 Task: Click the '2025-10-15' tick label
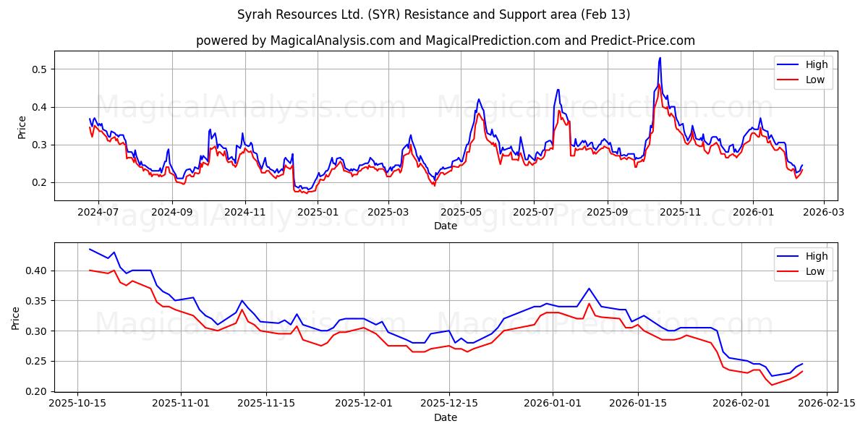click(79, 404)
